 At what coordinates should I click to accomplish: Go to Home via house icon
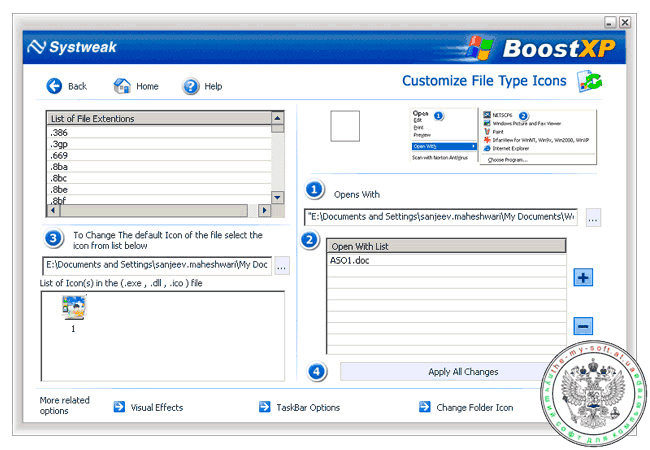[x=122, y=86]
